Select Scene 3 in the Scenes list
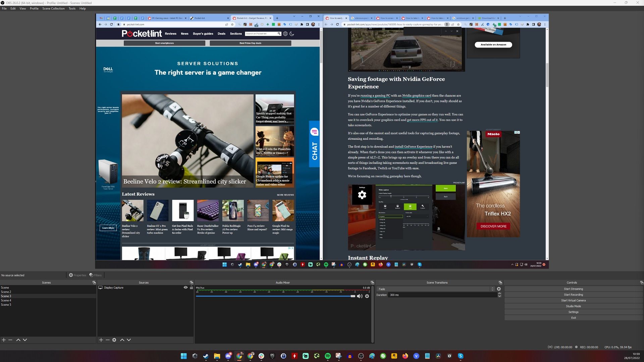The width and height of the screenshot is (644, 362). click(48, 296)
